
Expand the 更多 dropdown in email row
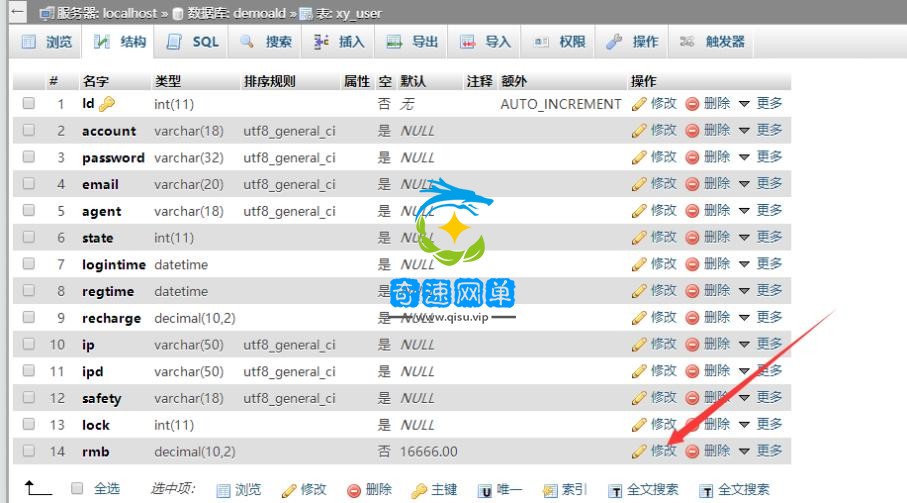(x=761, y=183)
